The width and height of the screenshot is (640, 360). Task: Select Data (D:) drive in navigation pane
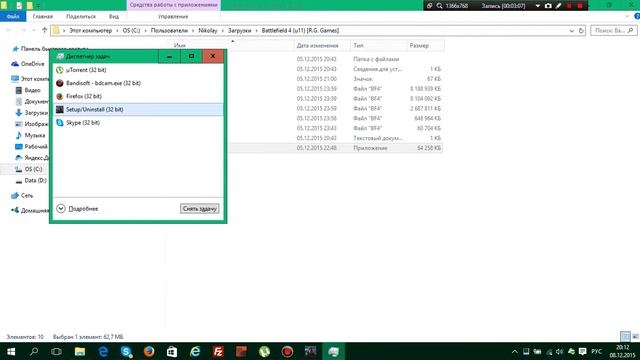(31, 180)
